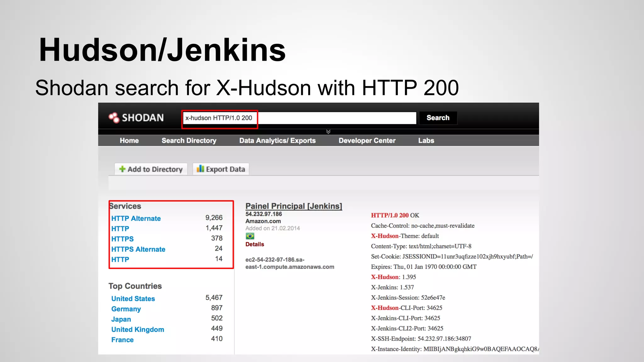Filter by HTTPS service
Viewport: 644px width, 362px height.
pos(122,239)
